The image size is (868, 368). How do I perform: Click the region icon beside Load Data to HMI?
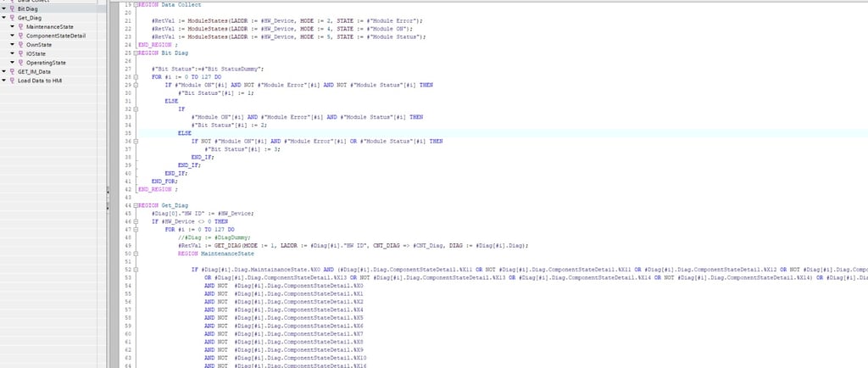[12, 81]
